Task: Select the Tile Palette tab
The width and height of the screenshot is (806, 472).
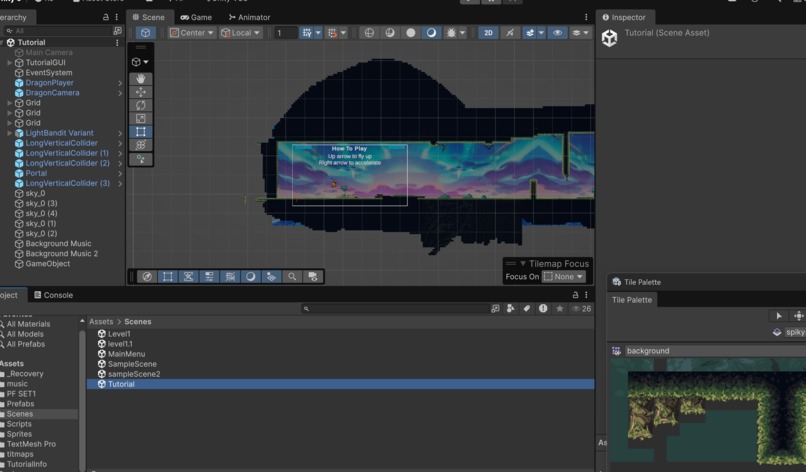Action: pos(632,300)
